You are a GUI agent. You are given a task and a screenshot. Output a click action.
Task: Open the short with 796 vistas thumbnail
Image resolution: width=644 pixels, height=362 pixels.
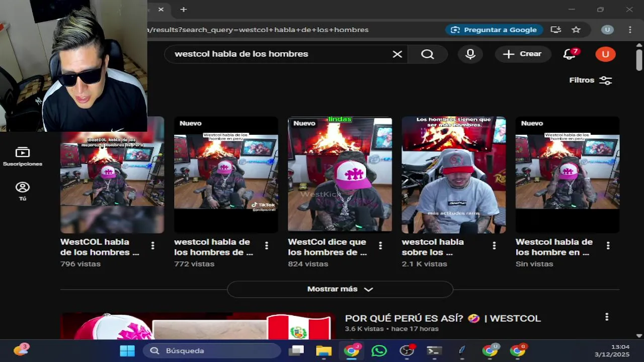pyautogui.click(x=112, y=175)
